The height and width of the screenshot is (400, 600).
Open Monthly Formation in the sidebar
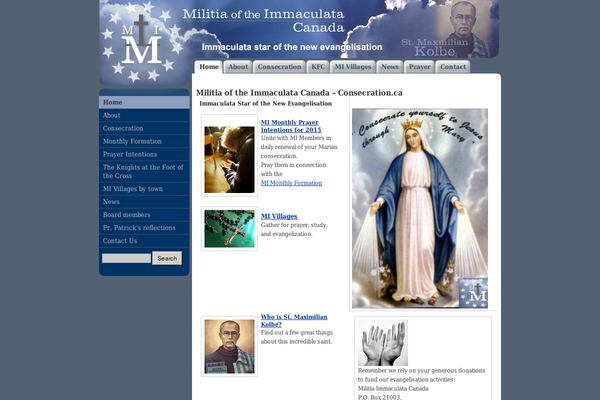pos(144,141)
